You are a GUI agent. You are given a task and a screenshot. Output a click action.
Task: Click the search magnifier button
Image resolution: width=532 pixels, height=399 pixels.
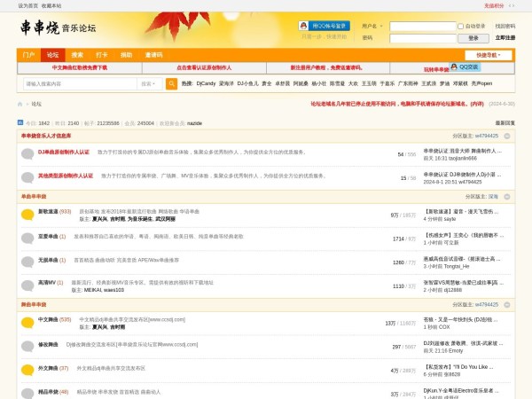[170, 83]
